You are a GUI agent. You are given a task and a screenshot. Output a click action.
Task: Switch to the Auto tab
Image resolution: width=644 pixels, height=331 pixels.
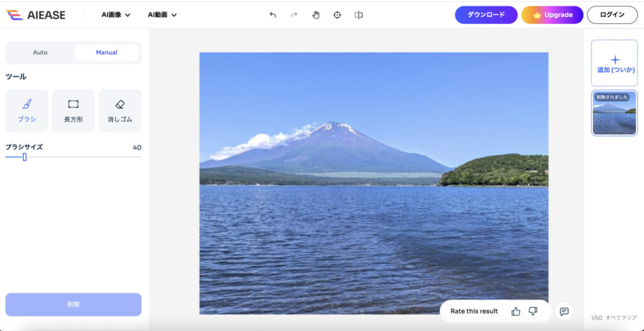click(x=40, y=53)
